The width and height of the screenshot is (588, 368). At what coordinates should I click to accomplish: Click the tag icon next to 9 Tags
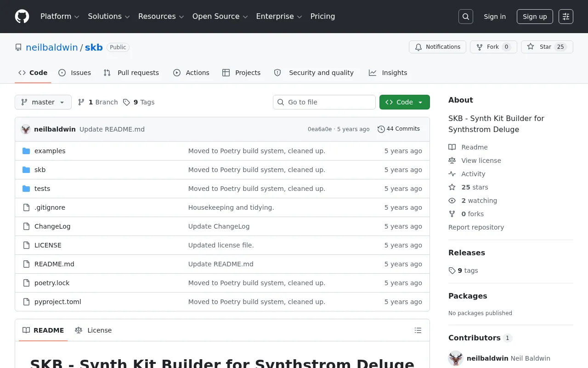(x=126, y=102)
